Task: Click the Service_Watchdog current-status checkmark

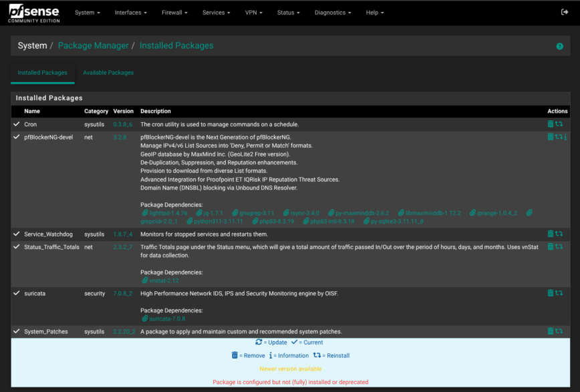Action: tap(16, 234)
